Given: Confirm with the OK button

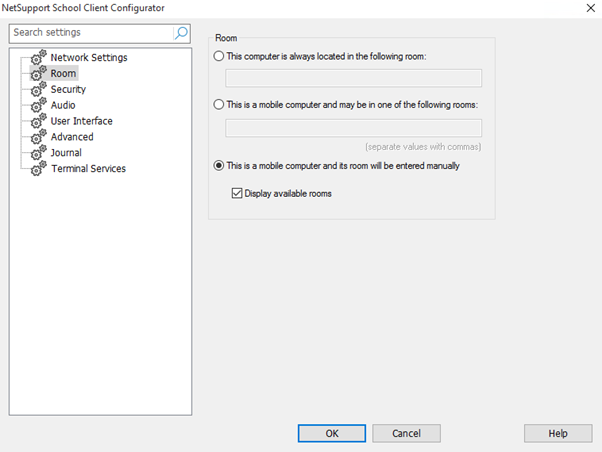Looking at the screenshot, I should point(332,433).
